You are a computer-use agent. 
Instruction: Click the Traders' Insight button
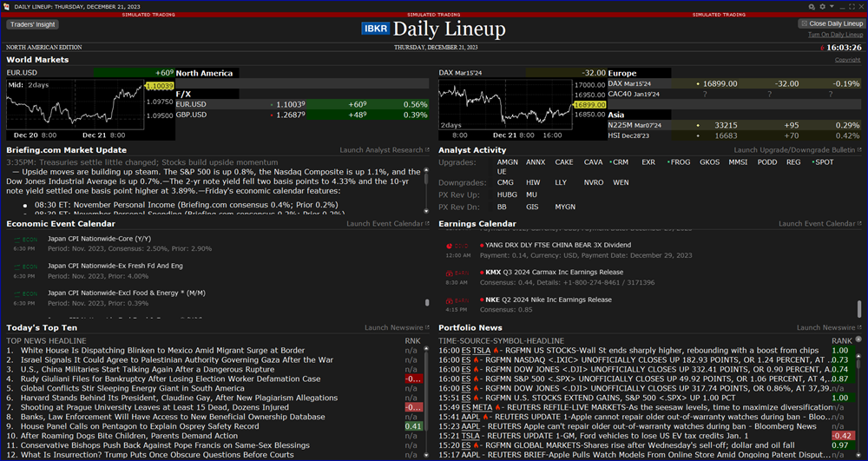click(33, 24)
